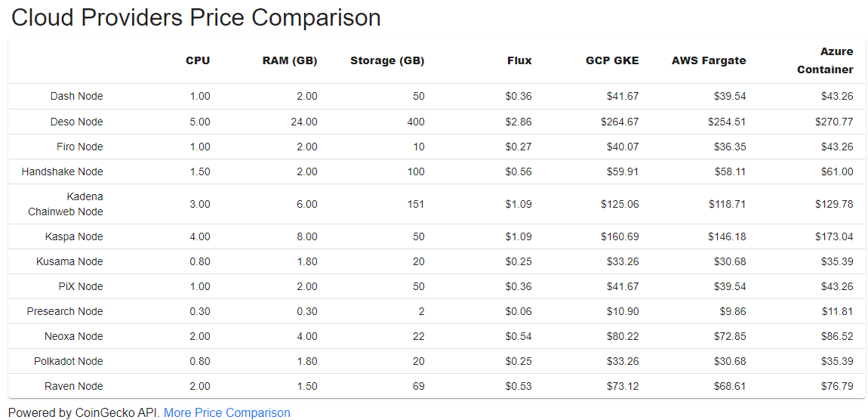This screenshot has height=420, width=868.
Task: Click Neoxa Node's 22 storage value
Action: pos(419,336)
